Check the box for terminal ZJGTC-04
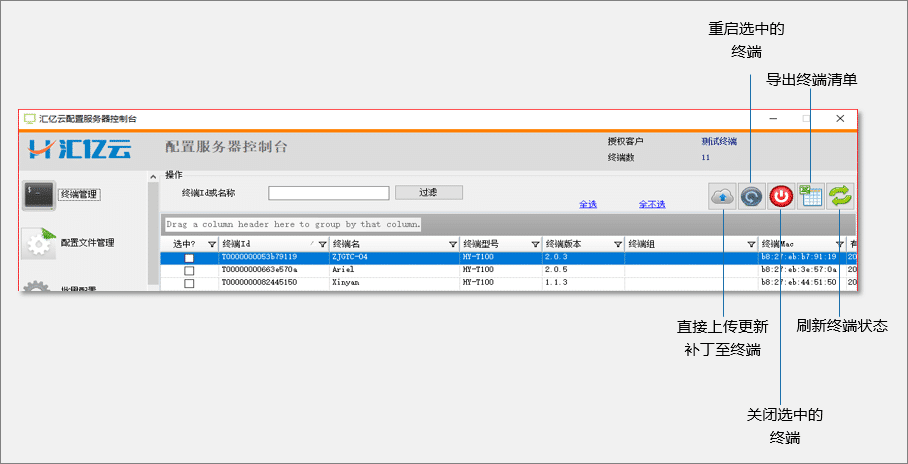 pos(189,258)
